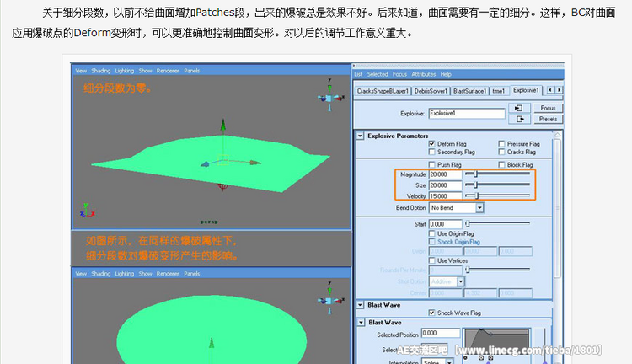Screen dimensions: 632x364
Task: Toggle the Secondary Flag checkbox
Action: (431, 152)
